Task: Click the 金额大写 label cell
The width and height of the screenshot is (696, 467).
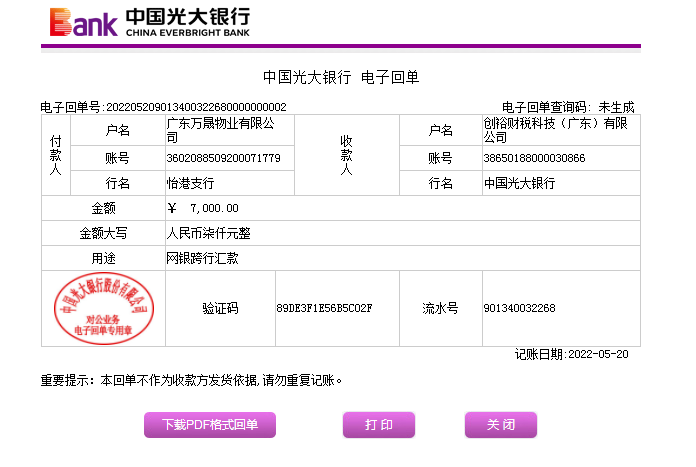Action: 103,233
